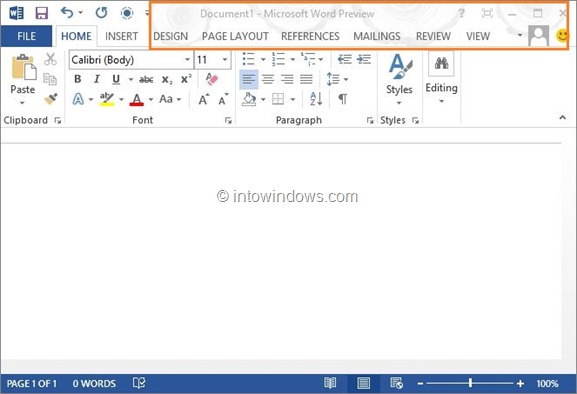This screenshot has width=577, height=394.
Task: Toggle Underline formatting
Action: (x=116, y=79)
